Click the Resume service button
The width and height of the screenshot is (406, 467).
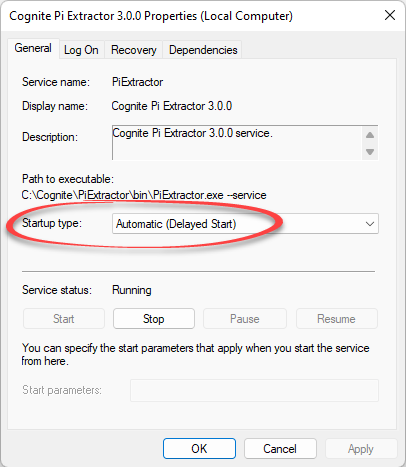(x=336, y=319)
